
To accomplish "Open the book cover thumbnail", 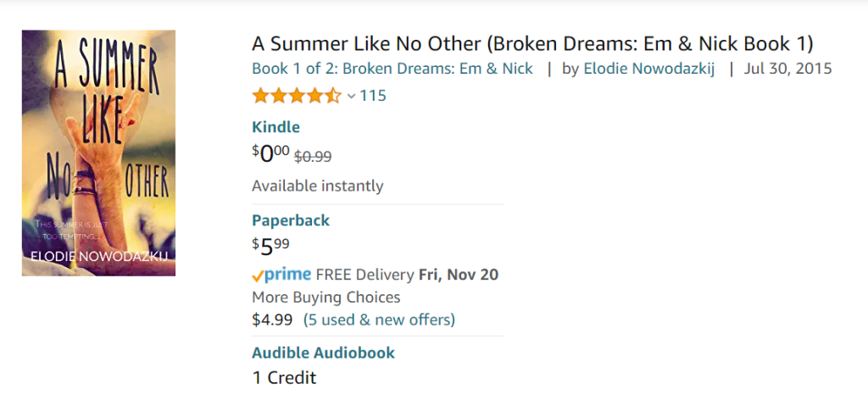I will [98, 153].
